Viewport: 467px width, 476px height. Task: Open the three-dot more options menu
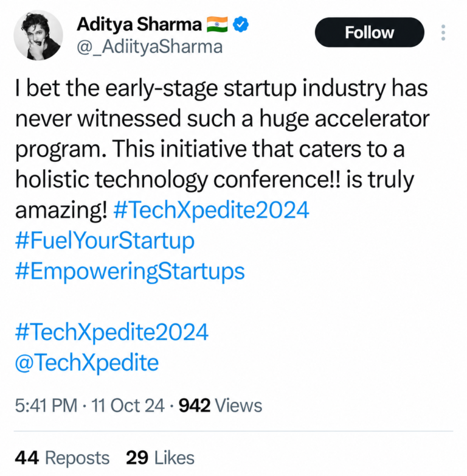pyautogui.click(x=443, y=32)
